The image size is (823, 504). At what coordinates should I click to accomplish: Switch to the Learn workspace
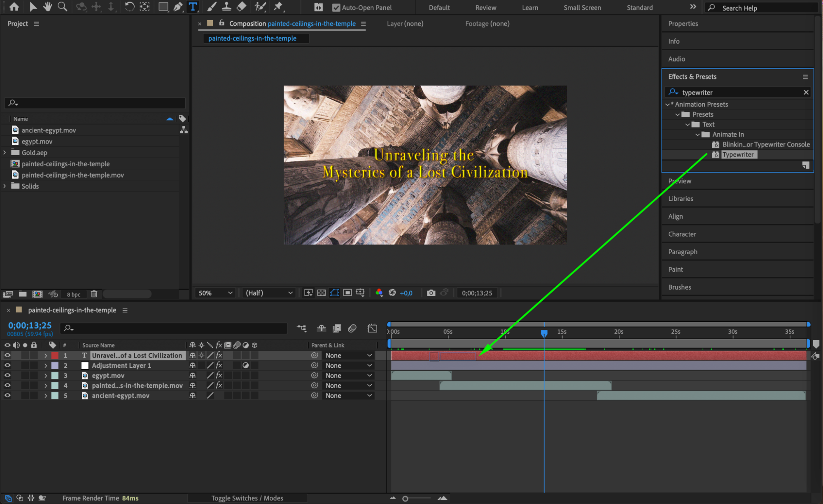click(x=529, y=7)
